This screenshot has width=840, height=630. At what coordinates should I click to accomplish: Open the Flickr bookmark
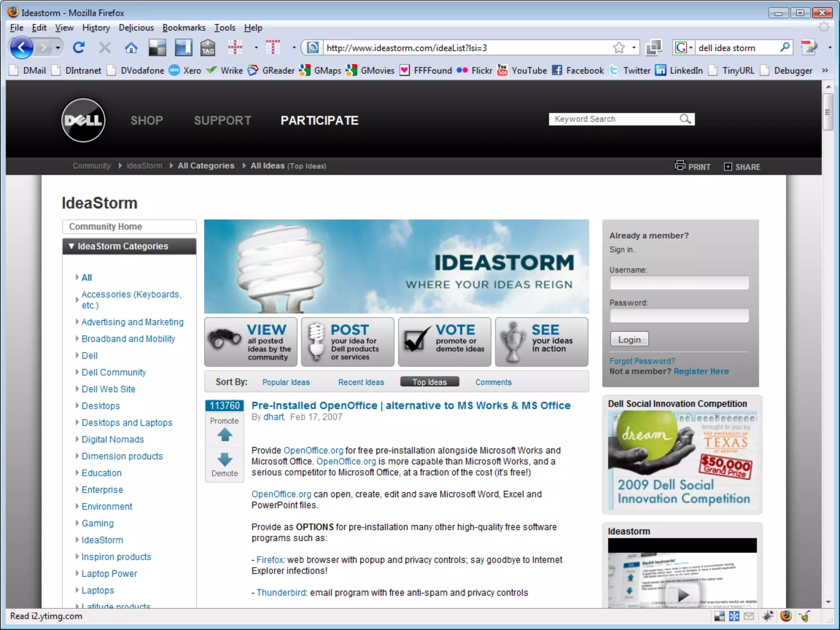coord(474,71)
